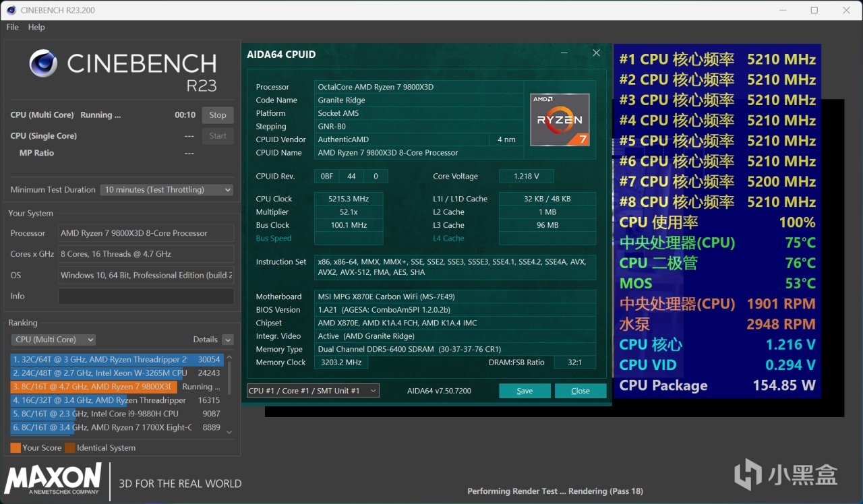Maximize the Cinebench window
This screenshot has height=504, width=863.
coord(814,10)
